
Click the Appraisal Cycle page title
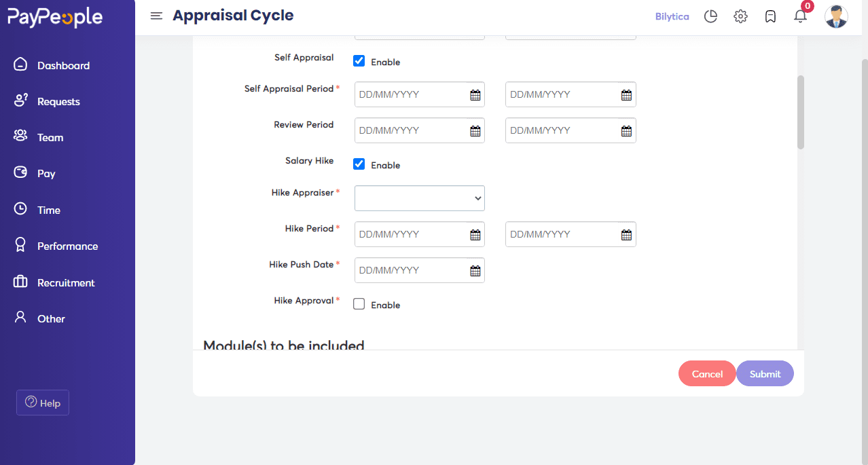233,16
